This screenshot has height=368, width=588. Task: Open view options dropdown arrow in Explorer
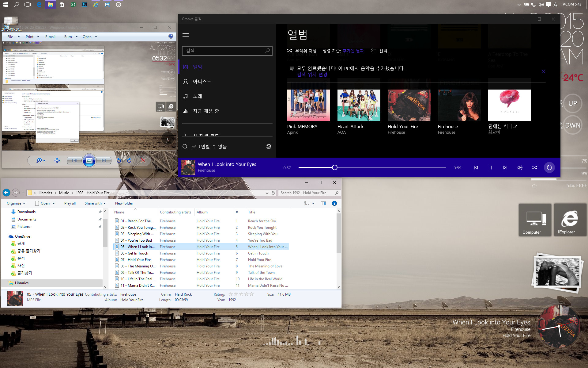pyautogui.click(x=313, y=203)
